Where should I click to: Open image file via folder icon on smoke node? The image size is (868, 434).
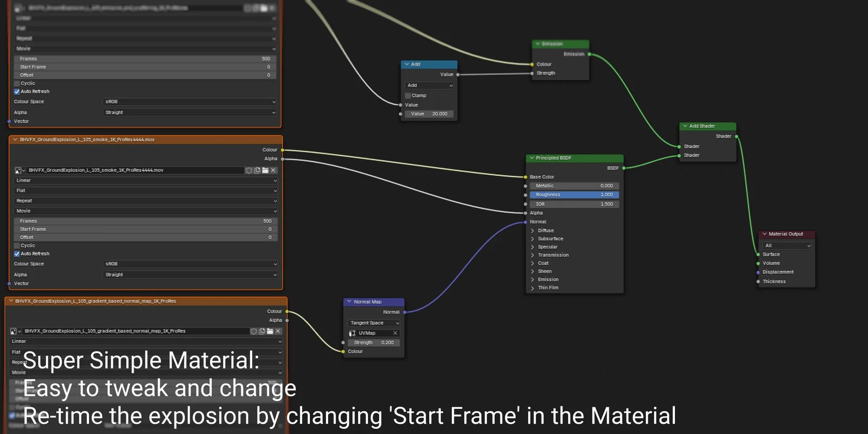click(265, 170)
